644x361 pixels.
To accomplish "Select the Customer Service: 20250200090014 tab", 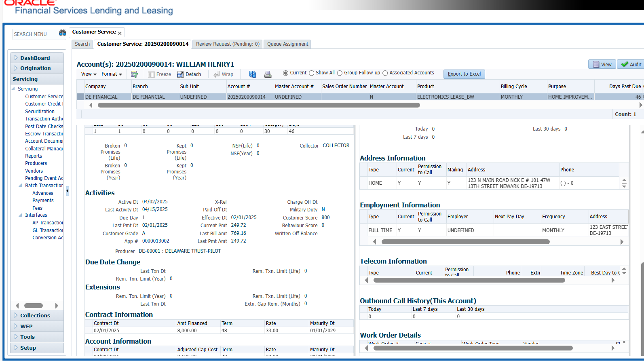I will click(x=143, y=44).
